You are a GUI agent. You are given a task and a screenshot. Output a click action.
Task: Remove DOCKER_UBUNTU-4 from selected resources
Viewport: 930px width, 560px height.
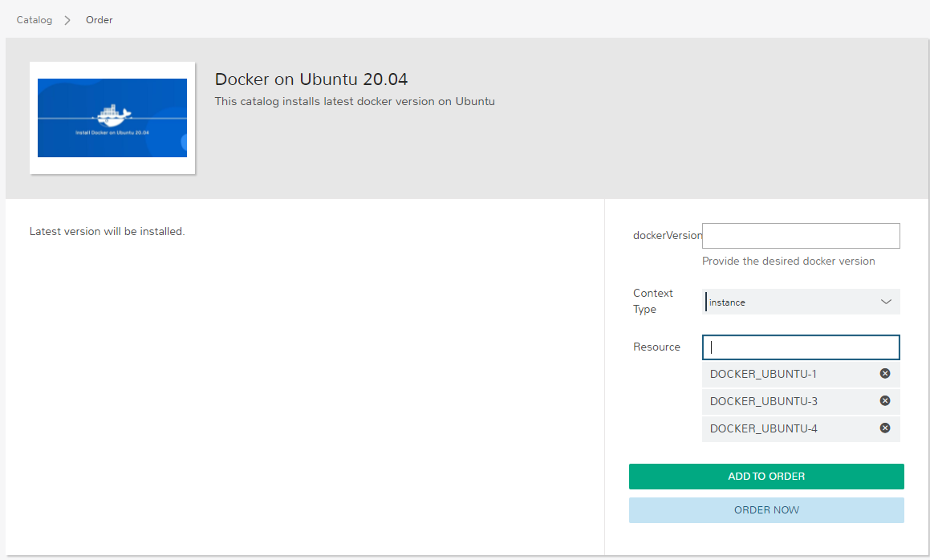(x=885, y=428)
